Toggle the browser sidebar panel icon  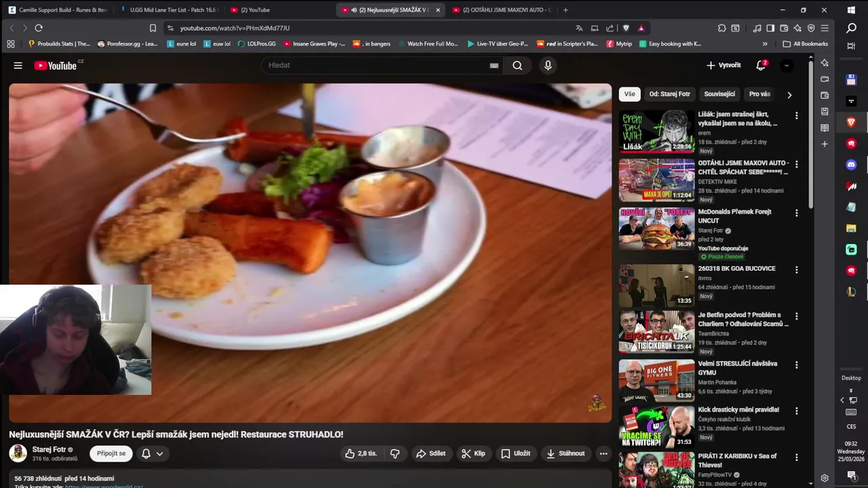tap(770, 28)
